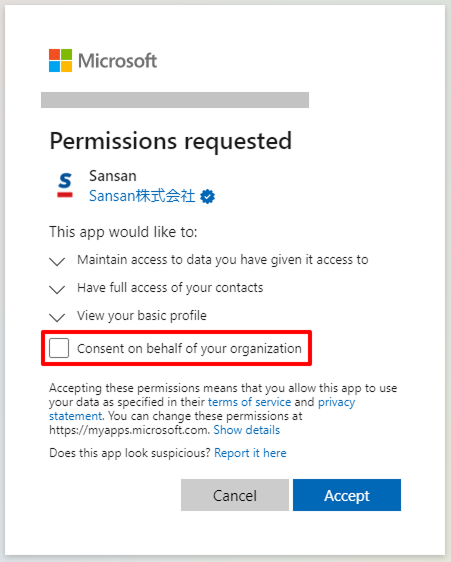
Task: Open the Sansan株式会社 publisher link
Action: tap(142, 196)
